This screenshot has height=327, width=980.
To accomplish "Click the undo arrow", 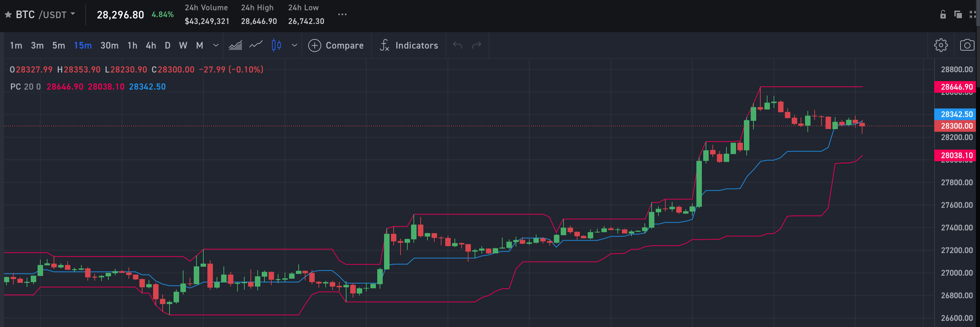I will click(457, 46).
